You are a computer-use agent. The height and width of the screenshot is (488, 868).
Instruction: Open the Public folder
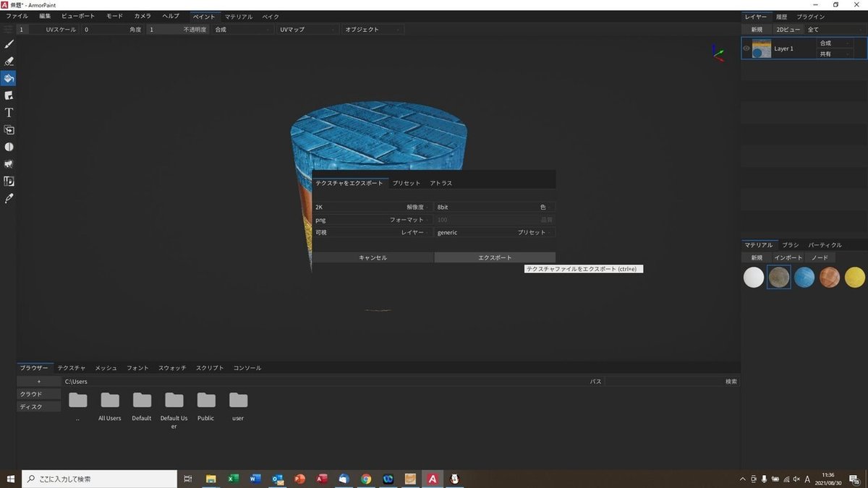pos(206,401)
